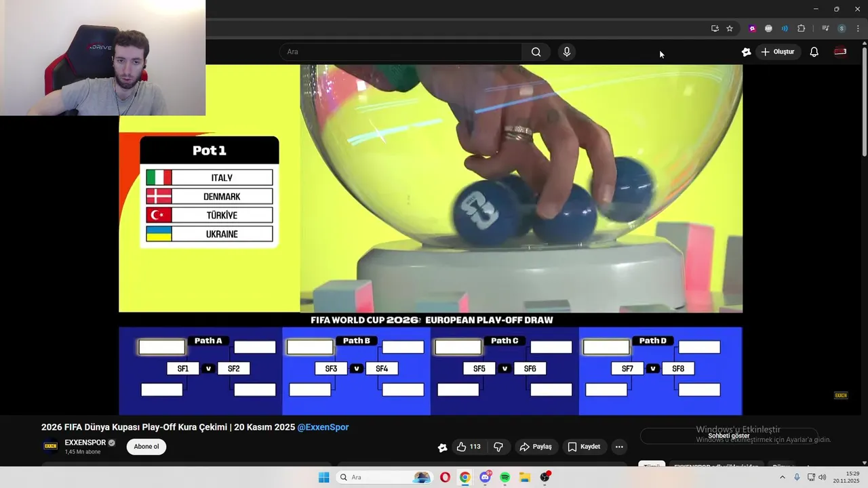This screenshot has height=488, width=868.
Task: Open Chrome three-dot menu
Action: (858, 28)
